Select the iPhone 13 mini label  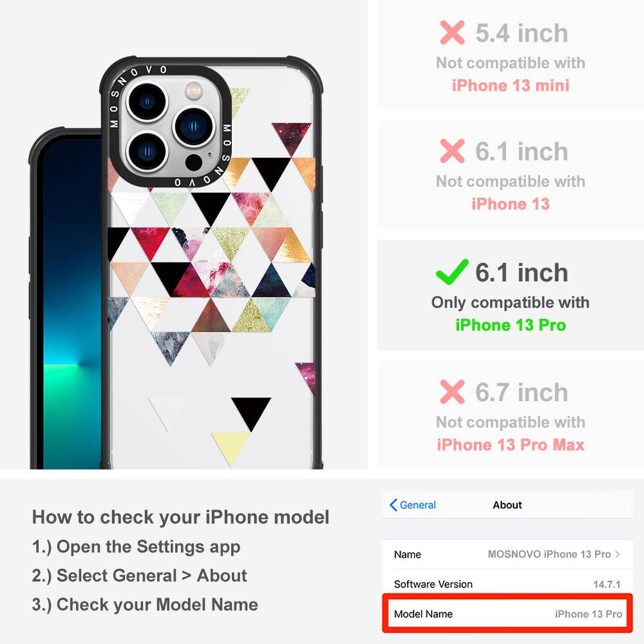(x=511, y=86)
